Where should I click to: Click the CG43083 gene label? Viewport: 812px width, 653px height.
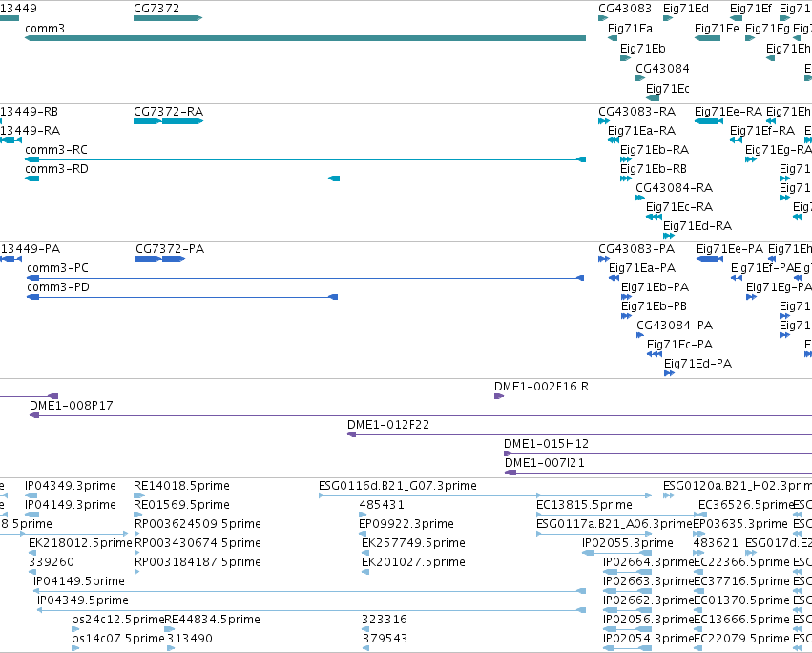625,9
